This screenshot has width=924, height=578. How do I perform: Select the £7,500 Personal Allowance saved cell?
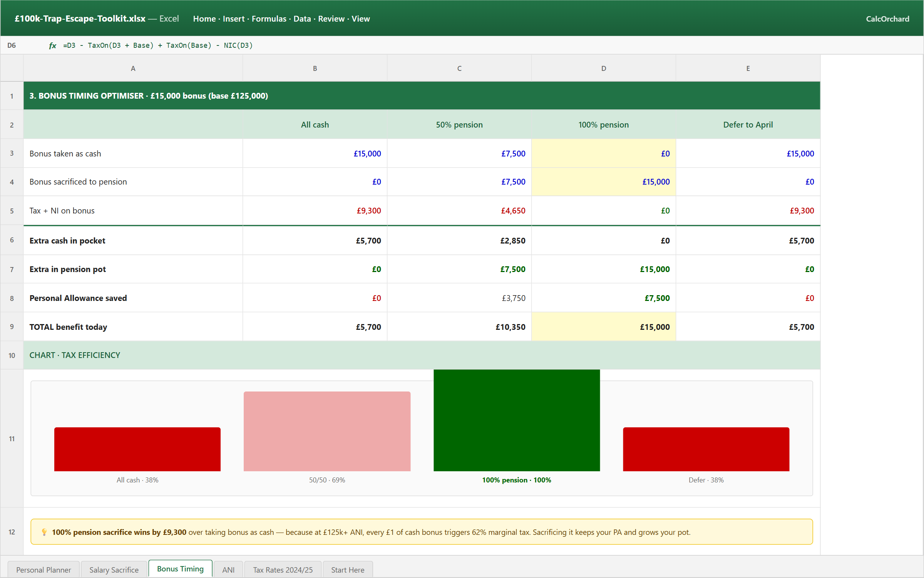tap(604, 298)
